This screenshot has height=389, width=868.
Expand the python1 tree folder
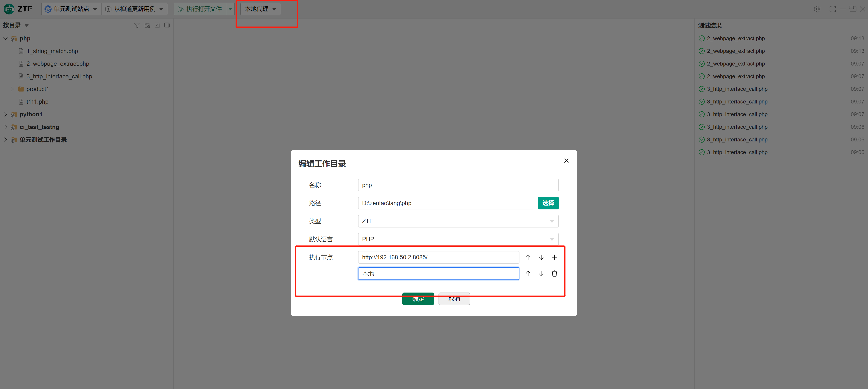(x=5, y=115)
